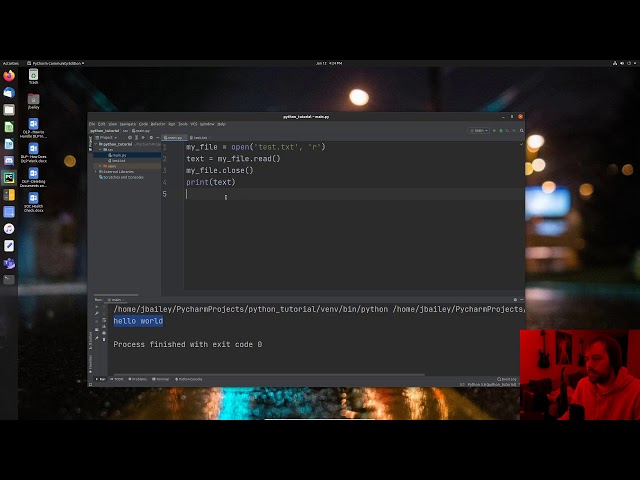This screenshot has width=640, height=480.
Task: Click the inspection checkmark in editor corner
Action: (521, 144)
